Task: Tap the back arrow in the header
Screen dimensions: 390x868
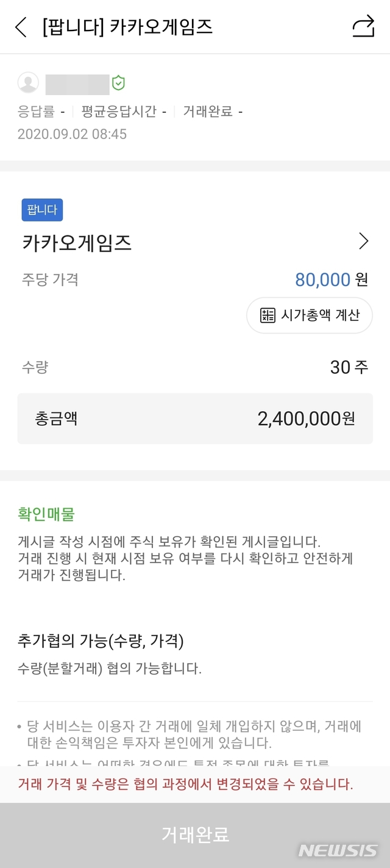Action: point(21,27)
